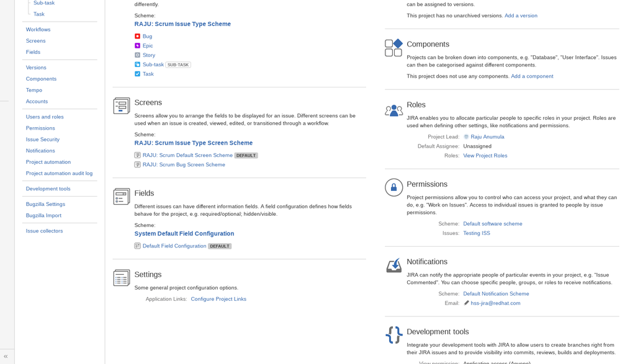Click Add a component link
This screenshot has width=620, height=364.
(532, 76)
